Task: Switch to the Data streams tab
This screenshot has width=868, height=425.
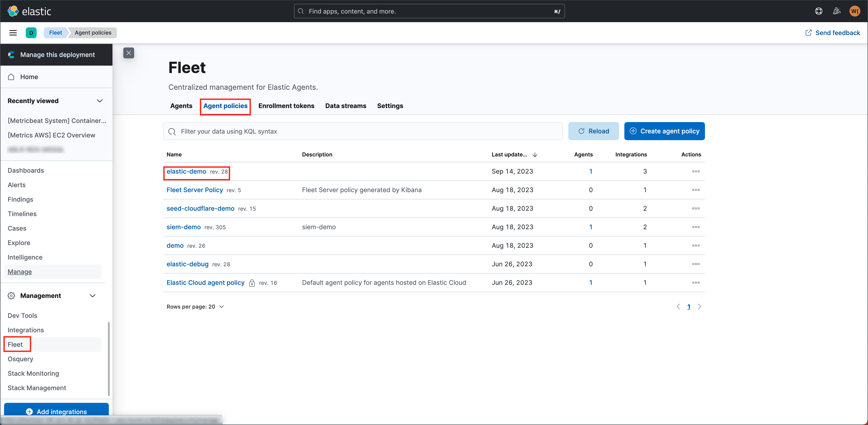Action: [x=345, y=106]
